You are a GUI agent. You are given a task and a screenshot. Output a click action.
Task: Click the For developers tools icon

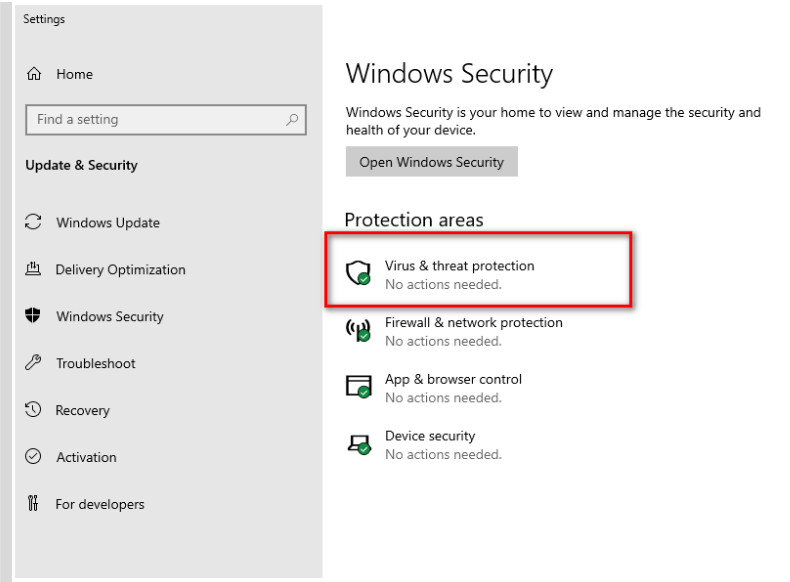pyautogui.click(x=33, y=504)
